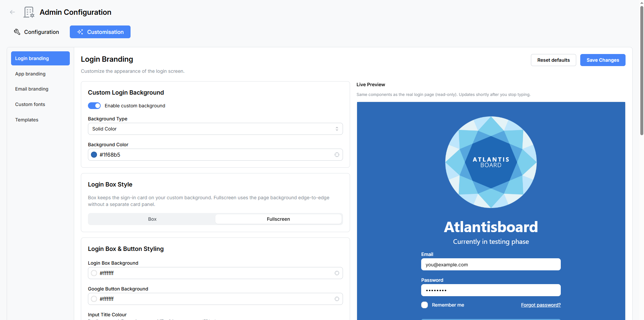The image size is (644, 320).
Task: Click the Email field in live preview
Action: click(x=491, y=264)
